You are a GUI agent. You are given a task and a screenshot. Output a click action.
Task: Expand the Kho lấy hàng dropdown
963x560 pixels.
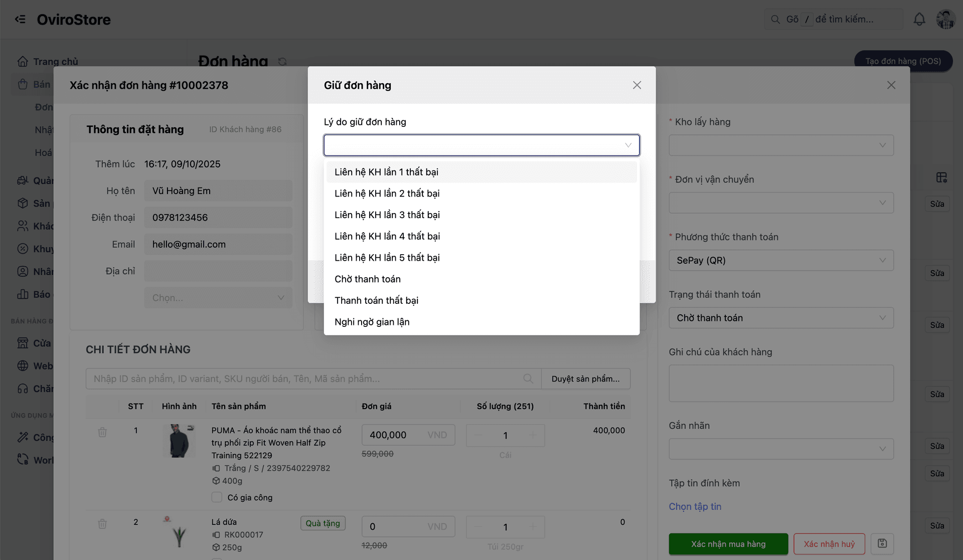[781, 145]
